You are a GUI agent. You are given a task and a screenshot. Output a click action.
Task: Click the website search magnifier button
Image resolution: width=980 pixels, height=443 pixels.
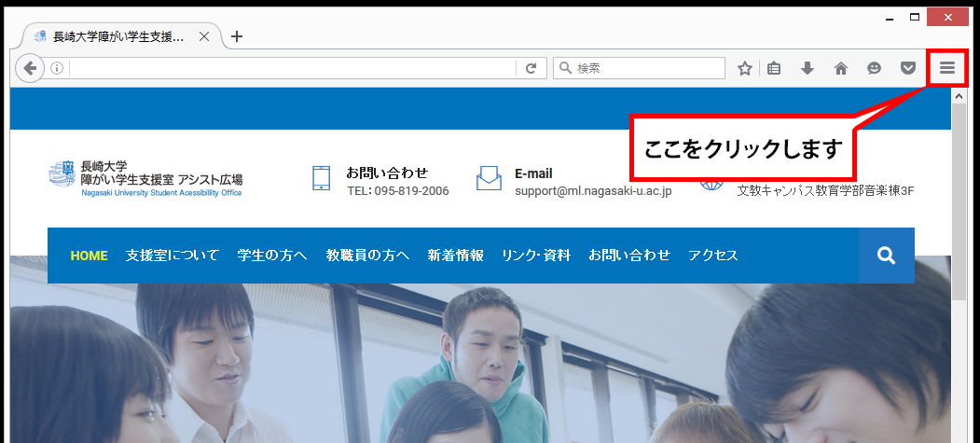(x=886, y=256)
